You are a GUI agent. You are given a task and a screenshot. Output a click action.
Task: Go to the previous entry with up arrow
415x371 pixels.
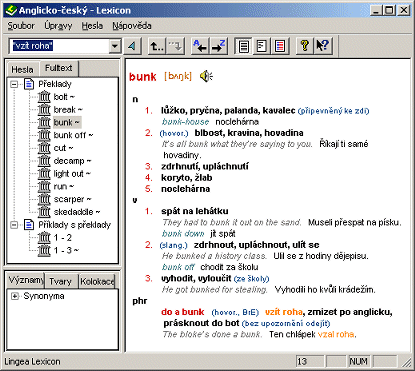pyautogui.click(x=156, y=46)
